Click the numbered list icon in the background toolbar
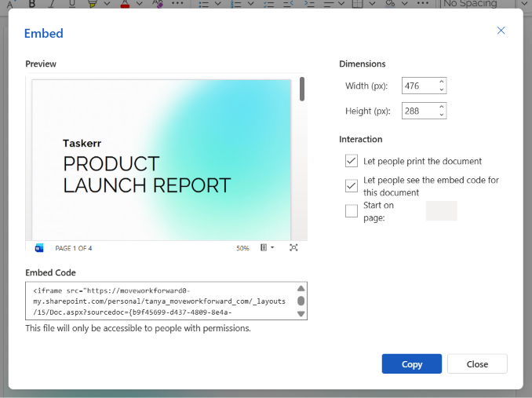This screenshot has width=532, height=398. tap(236, 4)
